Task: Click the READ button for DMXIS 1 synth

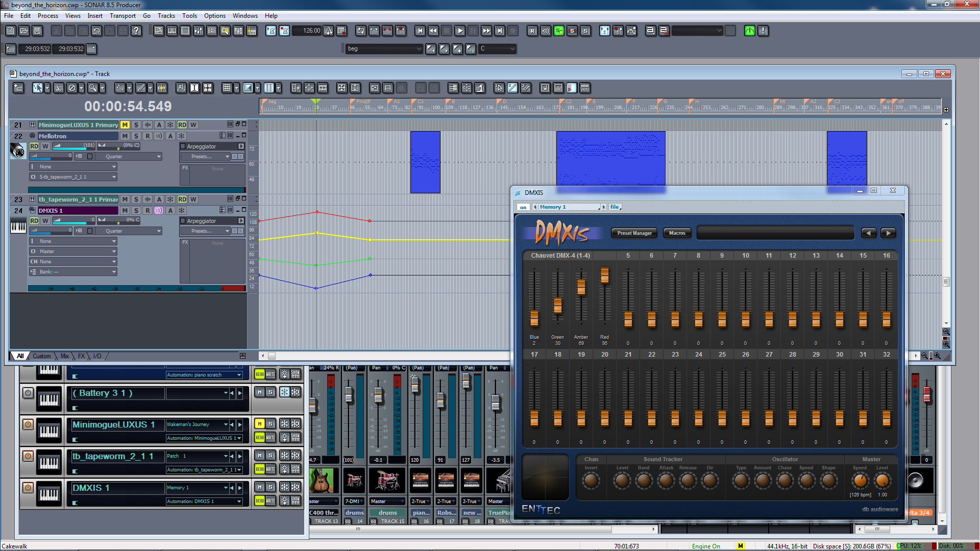Action: pyautogui.click(x=260, y=501)
